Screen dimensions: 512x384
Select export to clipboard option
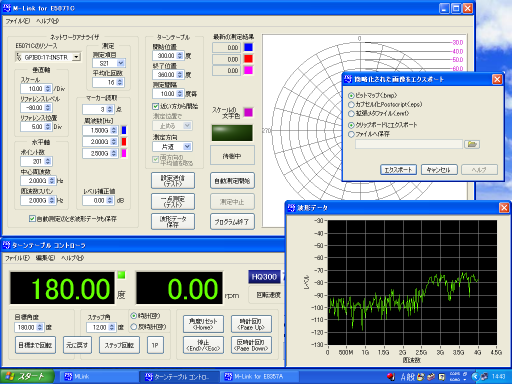(351, 125)
